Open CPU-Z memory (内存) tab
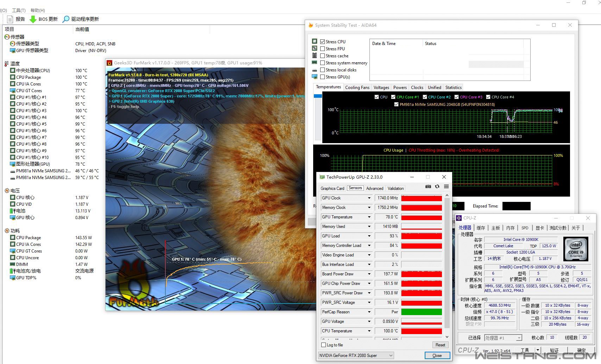The height and width of the screenshot is (364, 601). tap(510, 228)
